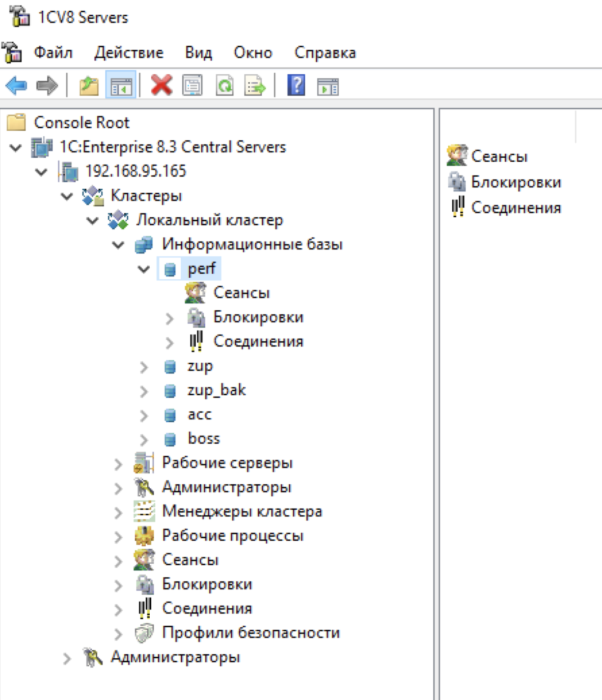Screen dimensions: 602x700
Task: Expand the bottom-level Администраторы node
Action: point(67,658)
